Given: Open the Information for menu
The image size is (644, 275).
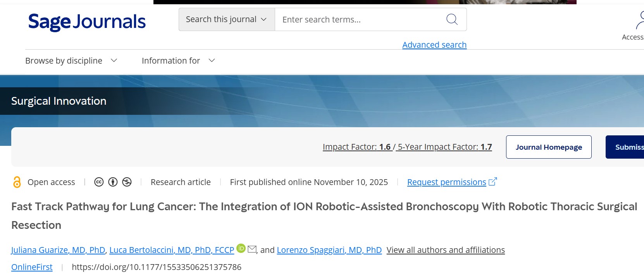Looking at the screenshot, I should click(x=177, y=61).
